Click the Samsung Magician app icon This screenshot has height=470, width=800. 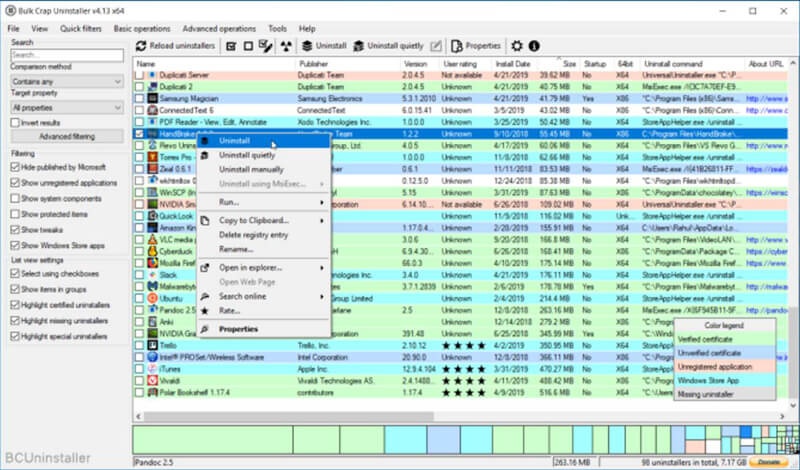pyautogui.click(x=152, y=98)
